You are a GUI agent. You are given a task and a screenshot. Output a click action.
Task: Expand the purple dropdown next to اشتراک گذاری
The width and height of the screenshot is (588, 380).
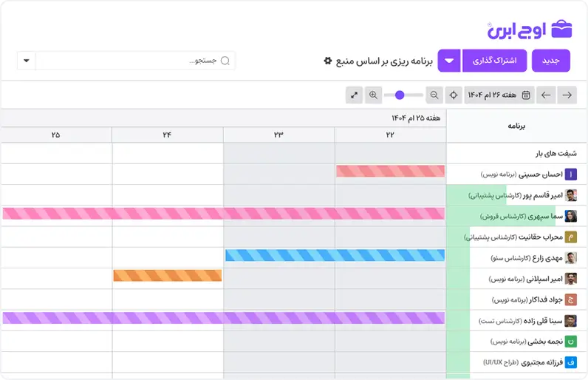(449, 61)
